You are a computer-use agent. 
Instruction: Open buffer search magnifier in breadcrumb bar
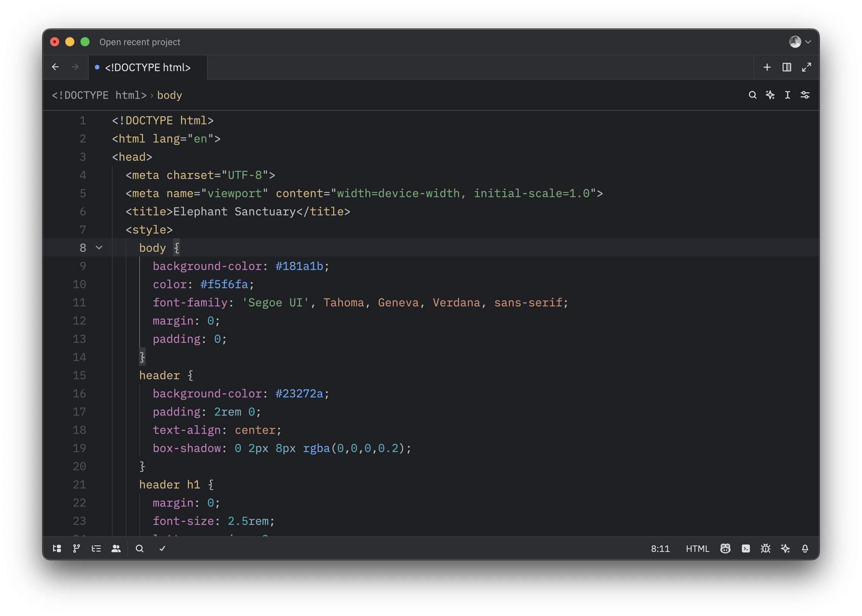752,95
